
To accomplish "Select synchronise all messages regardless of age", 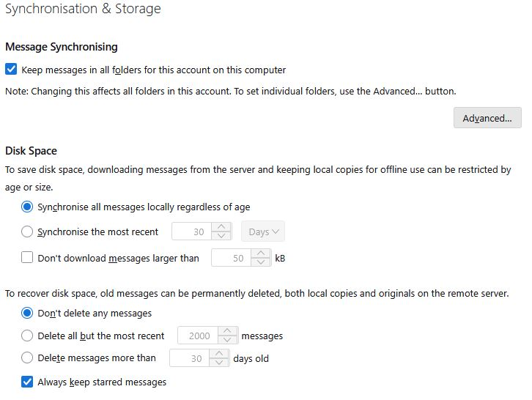I will [28, 207].
